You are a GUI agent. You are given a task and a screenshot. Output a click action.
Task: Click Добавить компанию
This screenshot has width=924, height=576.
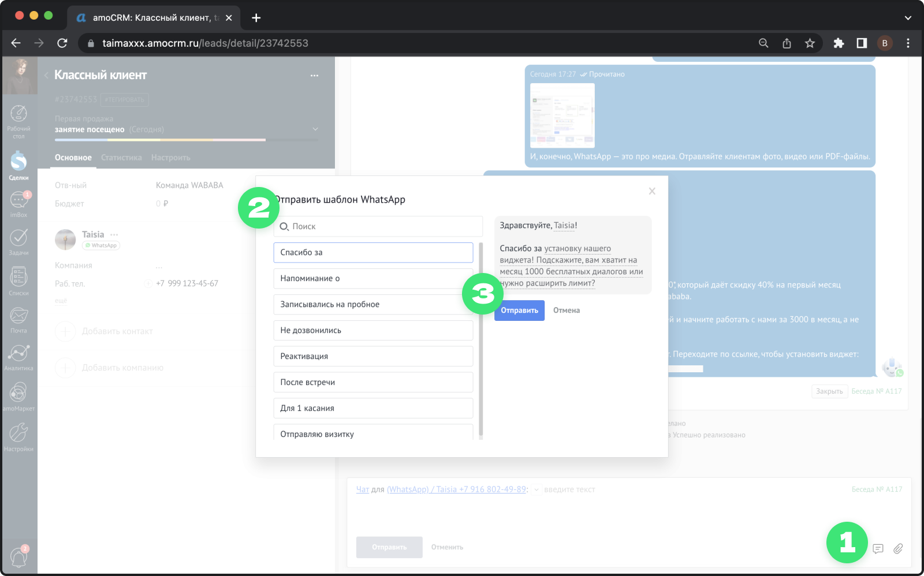122,368
